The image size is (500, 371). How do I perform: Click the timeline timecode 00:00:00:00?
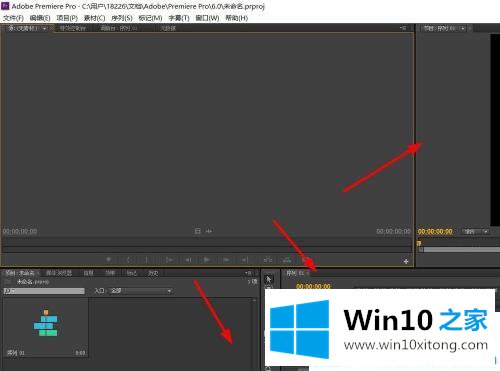coord(313,286)
